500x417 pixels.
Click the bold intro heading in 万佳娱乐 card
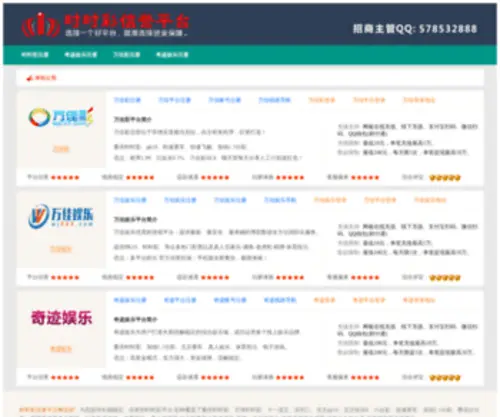tap(135, 219)
